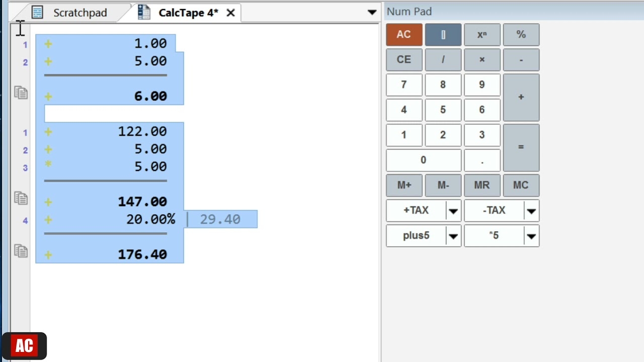Click the red AC logo badge

[x=24, y=346]
